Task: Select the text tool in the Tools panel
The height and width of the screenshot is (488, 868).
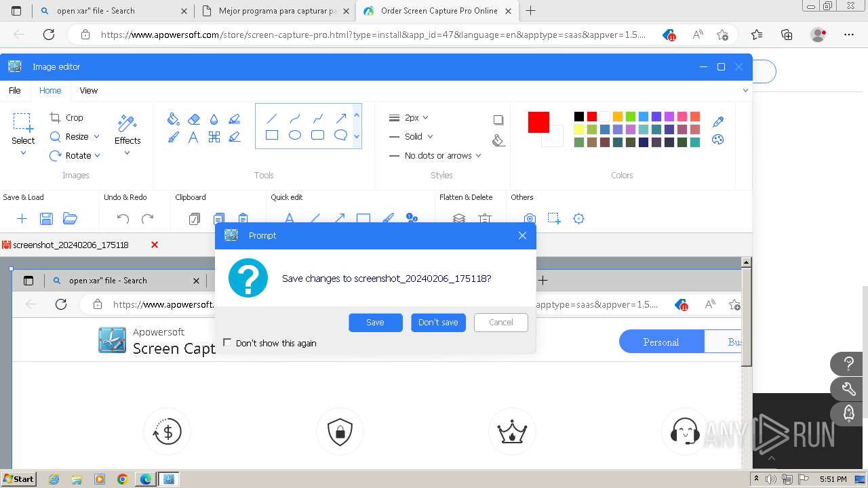Action: coord(193,137)
